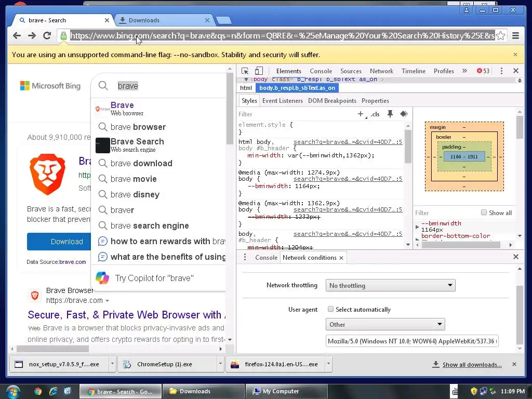Screen dimensions: 532x399
Task: Toggle the DevTools device toolbar icon
Action: coord(259,71)
